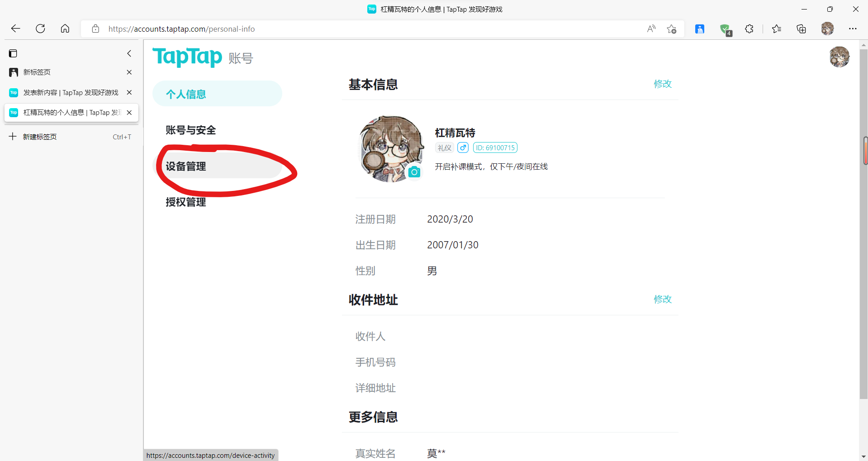
Task: Open the Favorites list
Action: pos(777,29)
